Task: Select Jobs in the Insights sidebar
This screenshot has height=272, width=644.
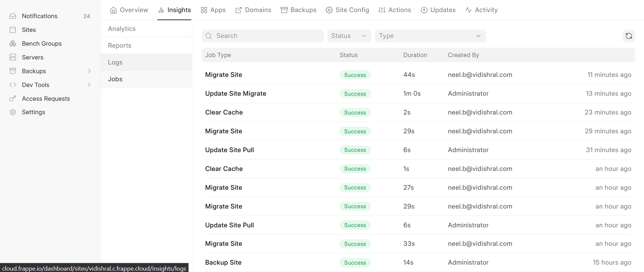Action: 115,79
